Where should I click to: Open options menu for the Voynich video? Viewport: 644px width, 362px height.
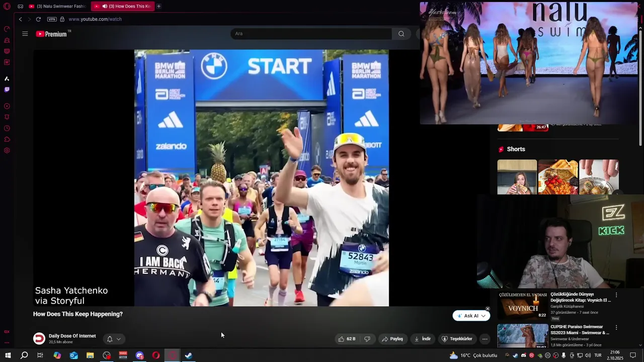[x=616, y=295]
